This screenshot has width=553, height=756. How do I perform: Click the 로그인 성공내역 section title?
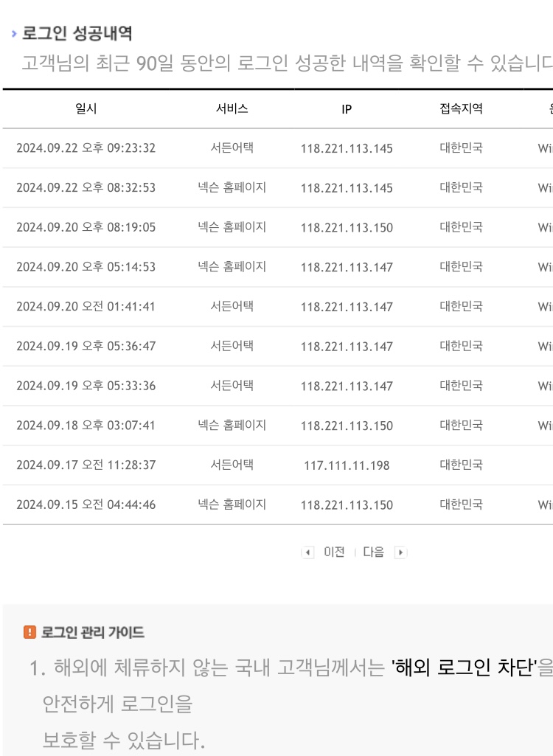77,33
